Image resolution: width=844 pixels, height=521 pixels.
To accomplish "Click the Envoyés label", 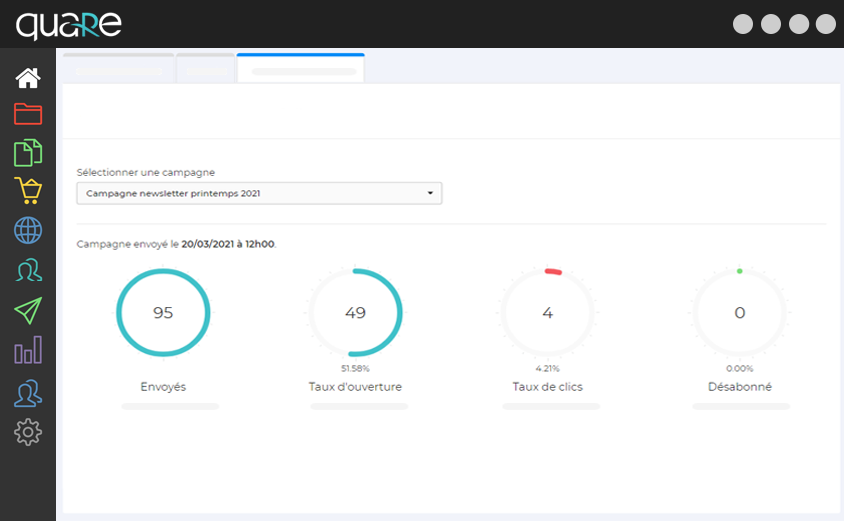I will click(x=163, y=386).
